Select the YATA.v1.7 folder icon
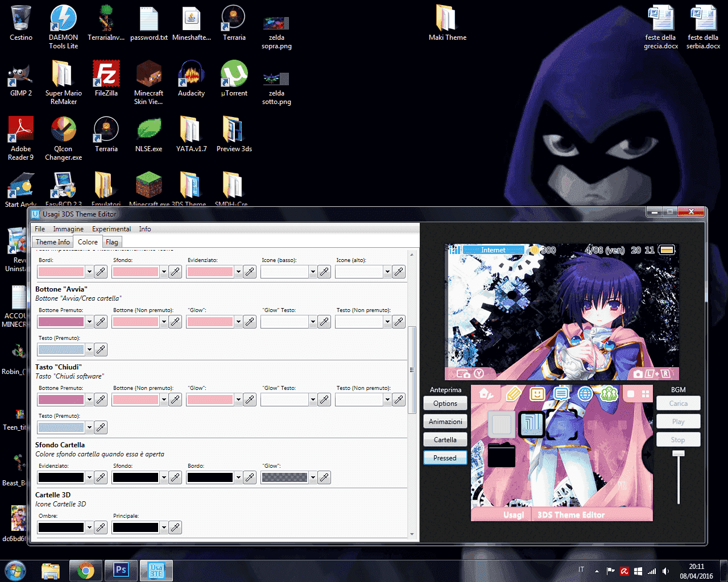Viewport: 728px width, 582px height. pos(191,135)
